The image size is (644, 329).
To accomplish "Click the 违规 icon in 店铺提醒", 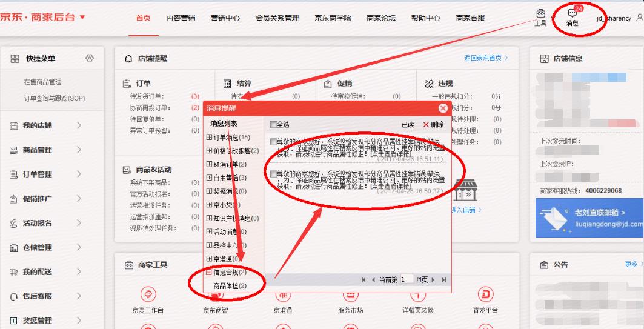I will (429, 84).
